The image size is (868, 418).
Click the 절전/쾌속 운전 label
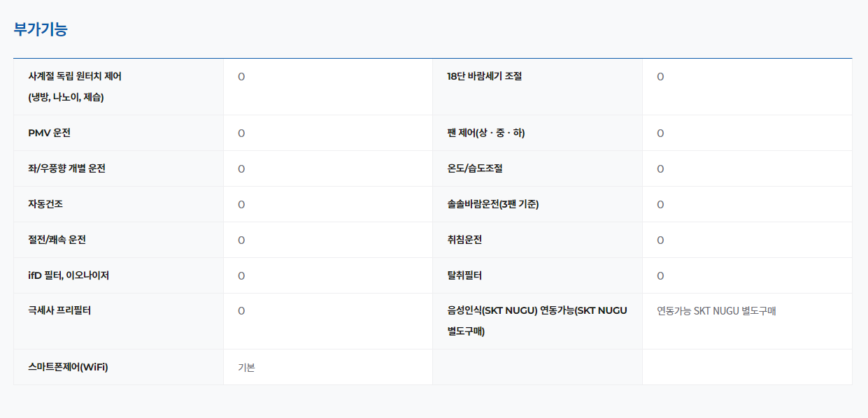coord(57,240)
